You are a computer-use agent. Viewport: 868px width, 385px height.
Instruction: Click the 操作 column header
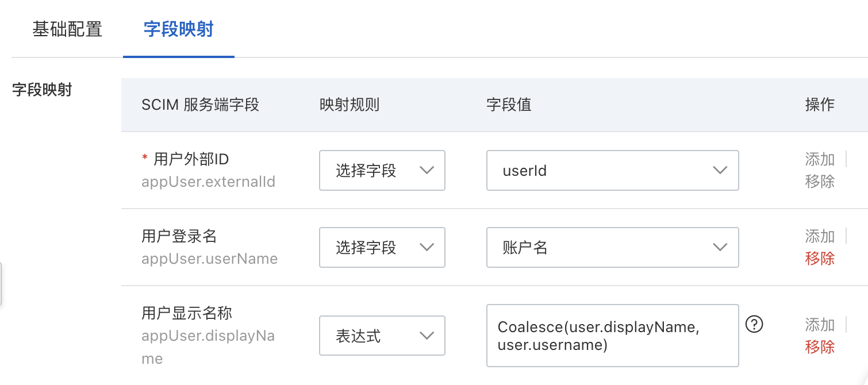point(819,105)
